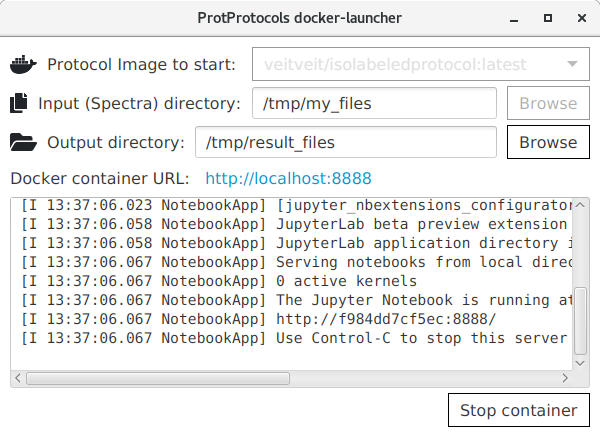Click the 'Output directory:' label
Screen dimensions: 600x437
point(116,143)
